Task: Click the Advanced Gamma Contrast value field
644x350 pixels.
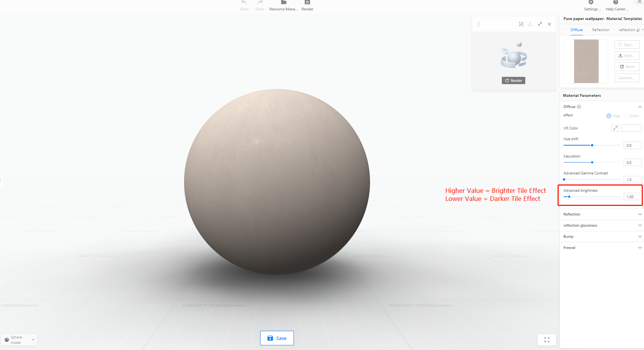Action: (632, 179)
